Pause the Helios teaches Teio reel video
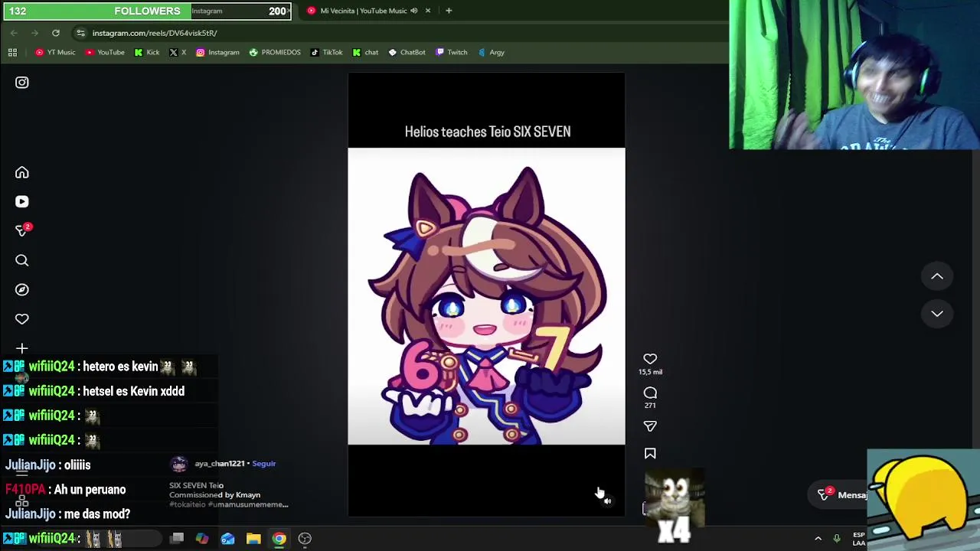The height and width of the screenshot is (551, 980). (486, 295)
